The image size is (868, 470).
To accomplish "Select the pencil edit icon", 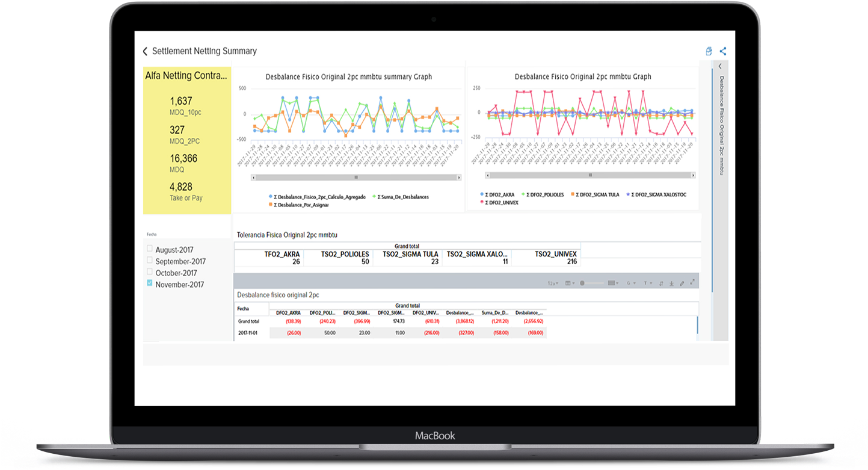I will click(682, 282).
